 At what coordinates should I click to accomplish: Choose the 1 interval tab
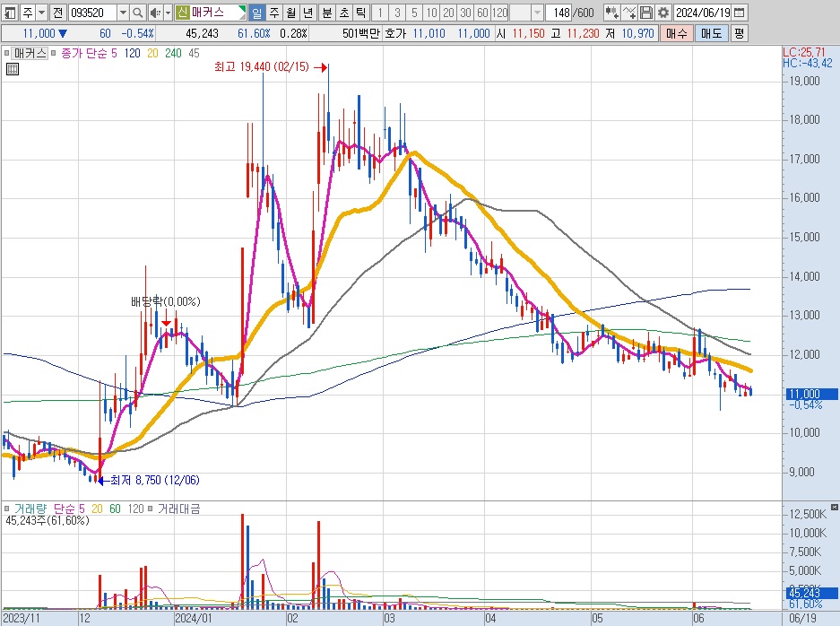tap(380, 13)
